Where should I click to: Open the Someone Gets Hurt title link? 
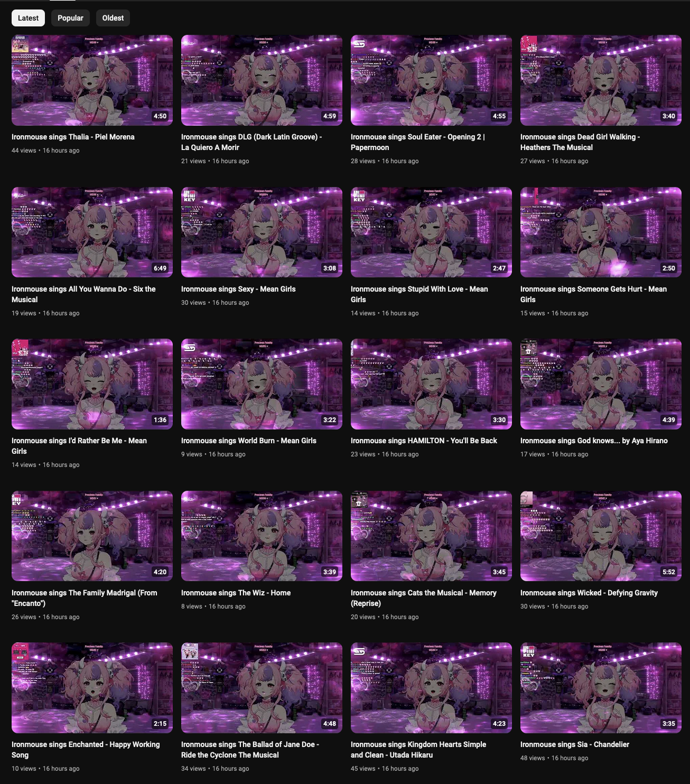[593, 294]
